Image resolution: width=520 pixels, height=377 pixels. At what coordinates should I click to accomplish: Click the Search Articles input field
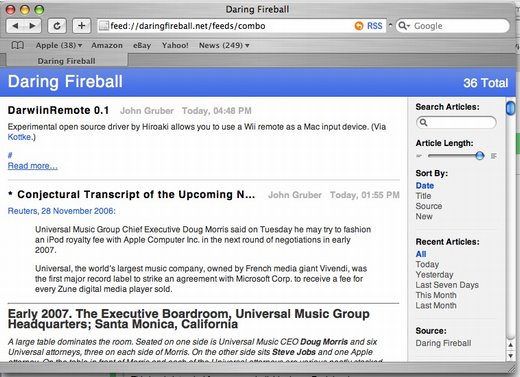pos(456,122)
